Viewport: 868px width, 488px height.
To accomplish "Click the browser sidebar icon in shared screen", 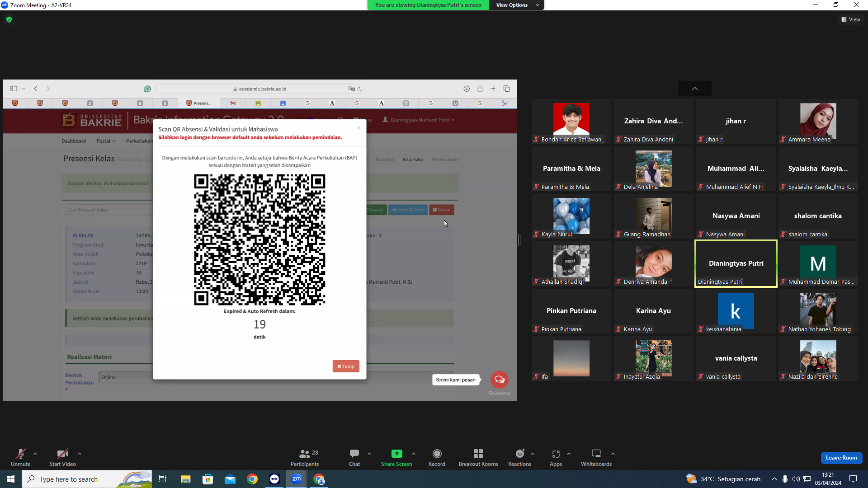I will [14, 89].
